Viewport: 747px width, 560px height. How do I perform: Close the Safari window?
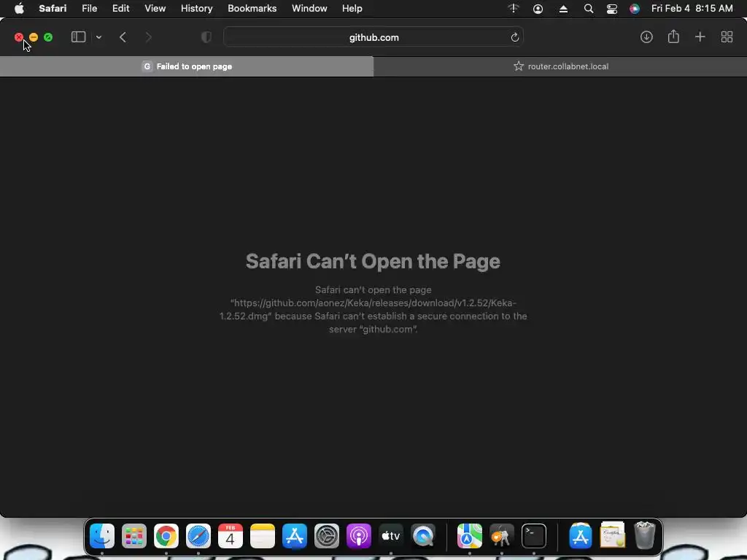pos(18,37)
